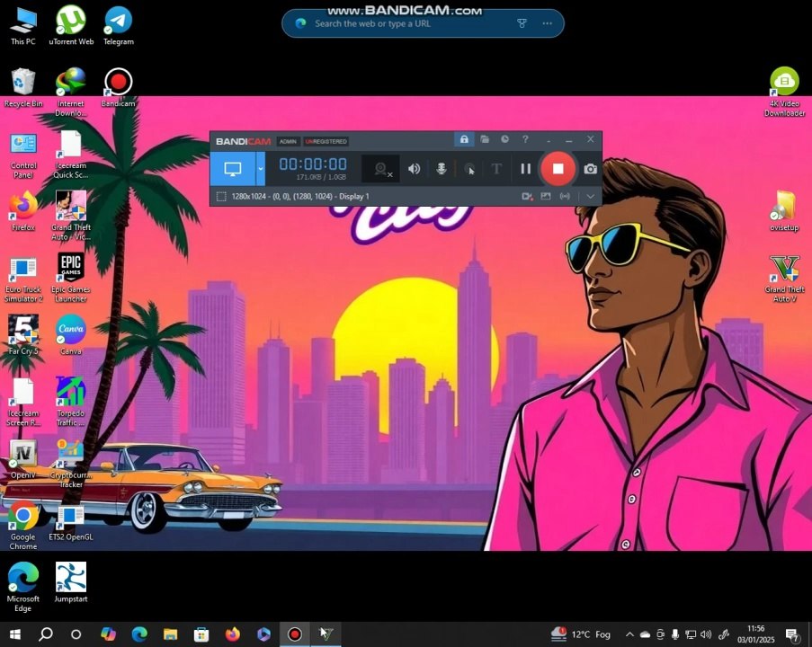Click the Edge search bar filter icon

click(522, 23)
